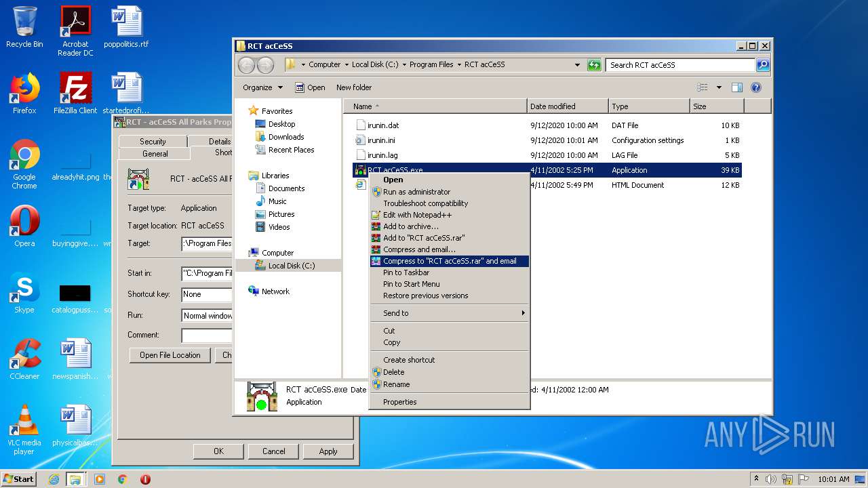Choose Open from the context menu

point(449,180)
